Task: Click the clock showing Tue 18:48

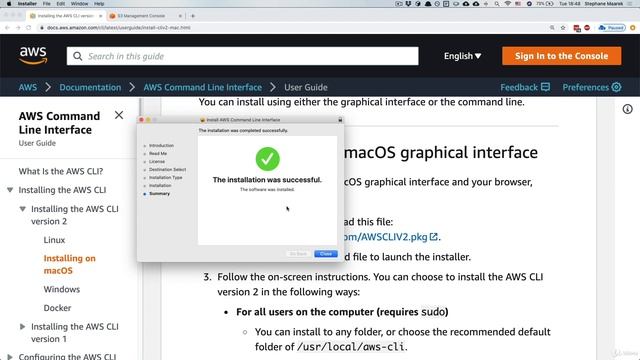Action: pos(569,4)
